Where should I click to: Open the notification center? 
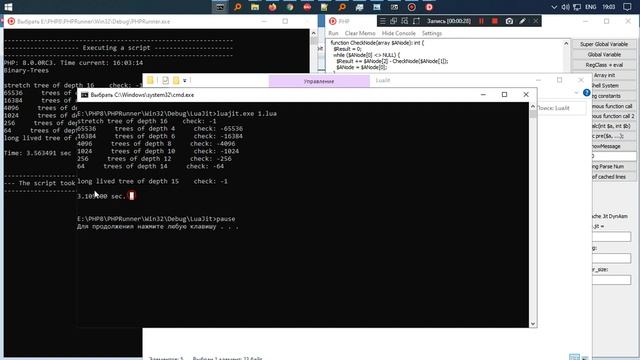click(x=627, y=7)
